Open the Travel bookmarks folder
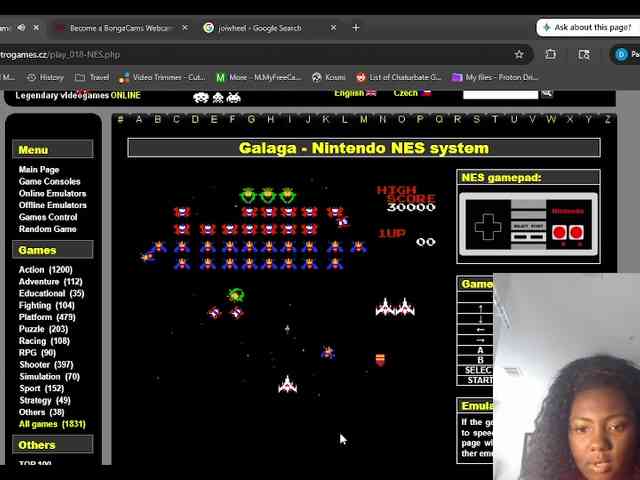Screen dimensions: 640x480 click(92, 77)
